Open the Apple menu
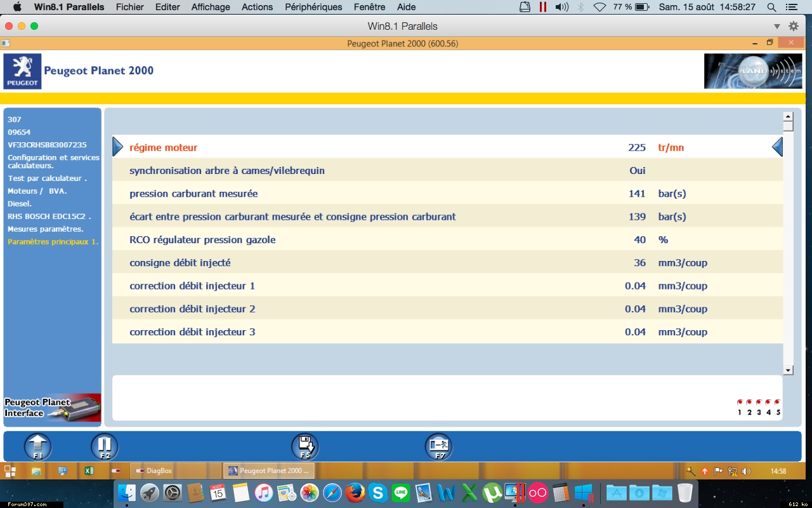Screen dimensions: 812x508 pos(16,7)
